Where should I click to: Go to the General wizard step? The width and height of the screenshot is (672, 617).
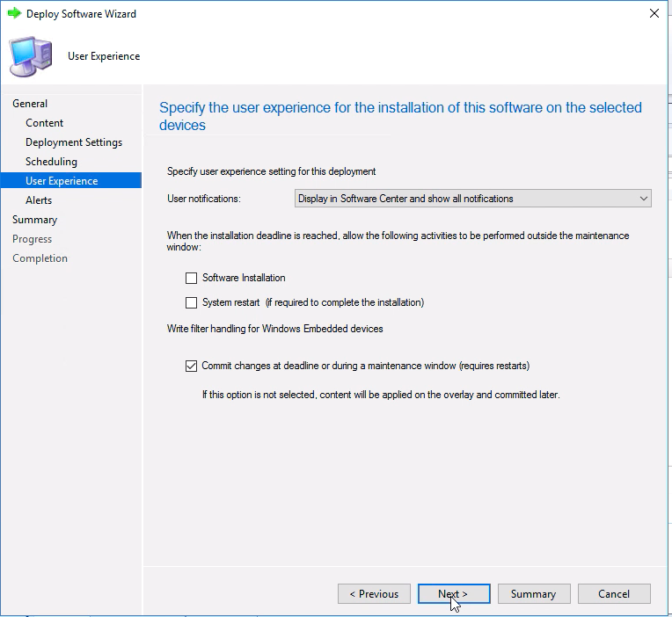click(30, 104)
